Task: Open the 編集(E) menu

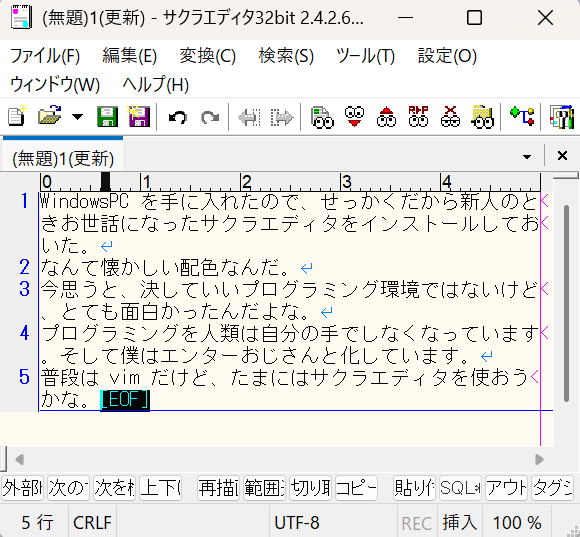Action: coord(129,56)
